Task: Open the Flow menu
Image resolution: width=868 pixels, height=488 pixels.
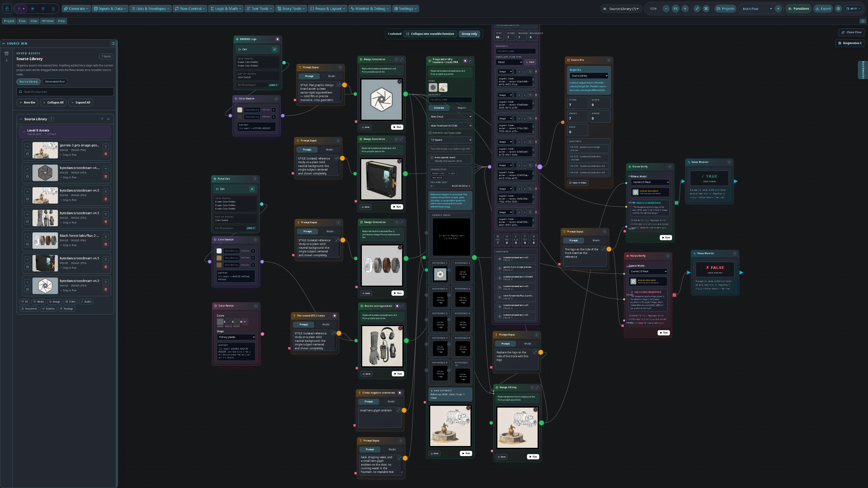Action: point(22,21)
